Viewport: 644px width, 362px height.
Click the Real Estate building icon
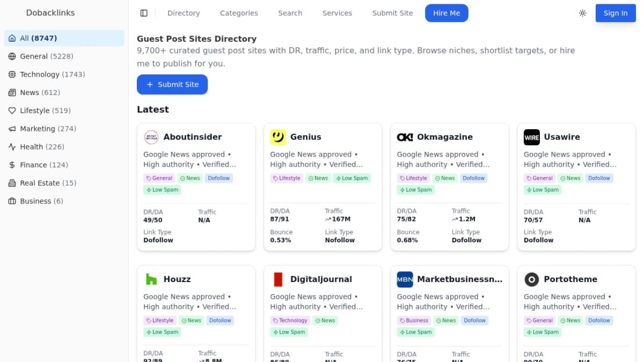click(12, 183)
